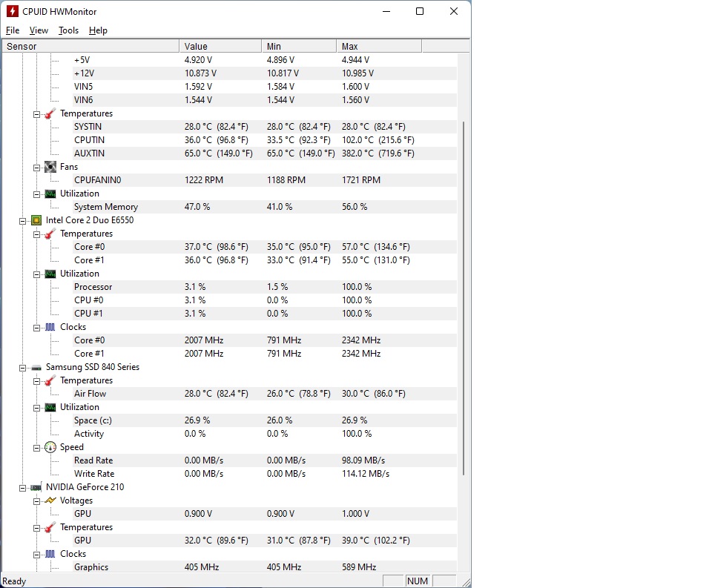Click the Max column header
The width and height of the screenshot is (712, 588).
[x=379, y=46]
